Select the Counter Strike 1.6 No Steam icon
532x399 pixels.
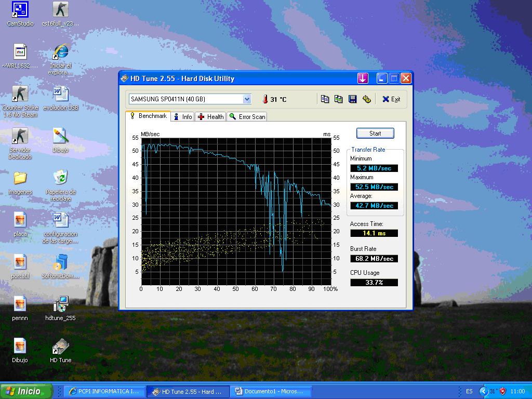[x=20, y=101]
